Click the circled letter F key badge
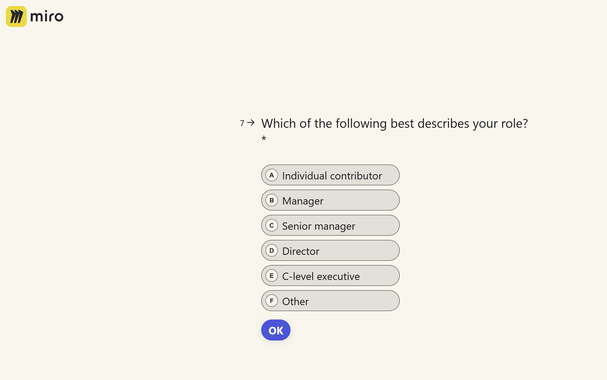 click(272, 301)
